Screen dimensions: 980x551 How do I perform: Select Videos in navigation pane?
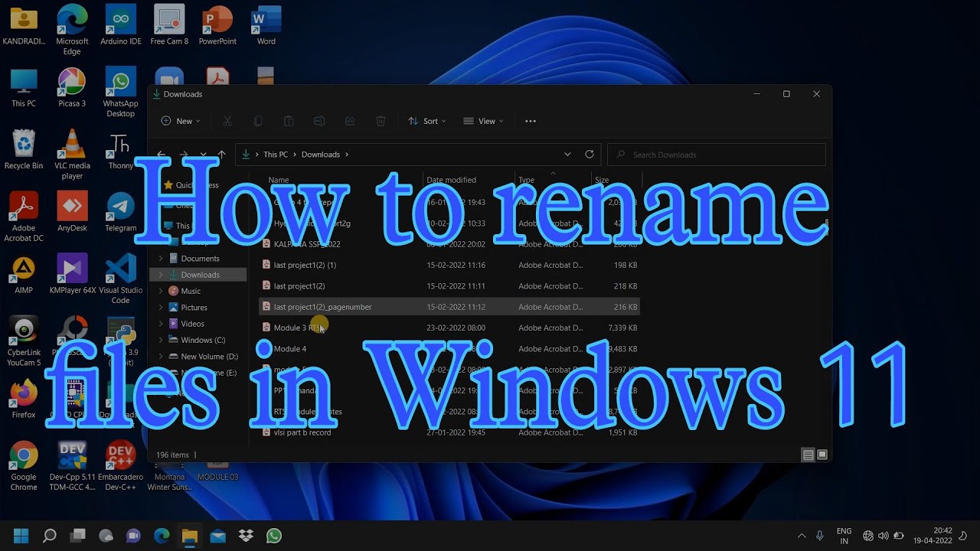point(192,324)
